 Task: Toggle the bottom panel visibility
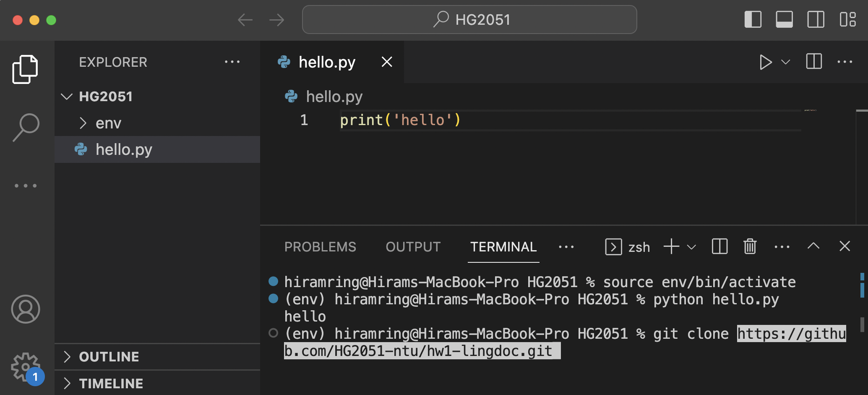click(784, 20)
